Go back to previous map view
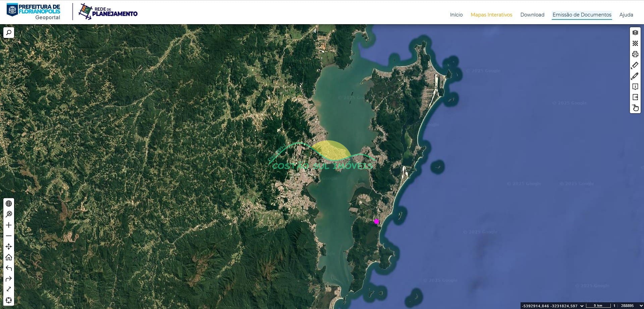This screenshot has height=309, width=644. [9, 268]
